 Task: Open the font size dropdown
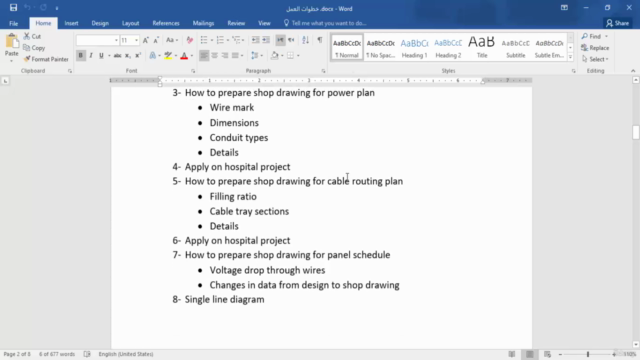[x=136, y=40]
